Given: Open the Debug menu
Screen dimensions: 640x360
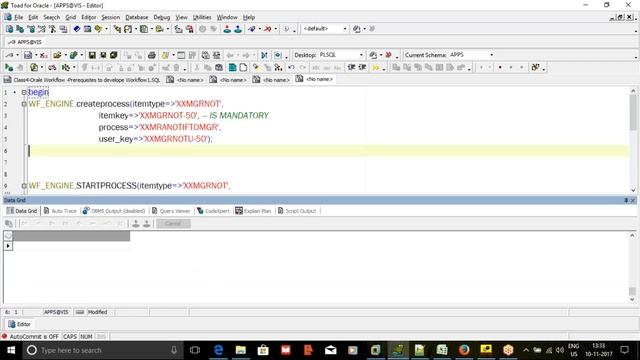Looking at the screenshot, I should click(x=162, y=17).
